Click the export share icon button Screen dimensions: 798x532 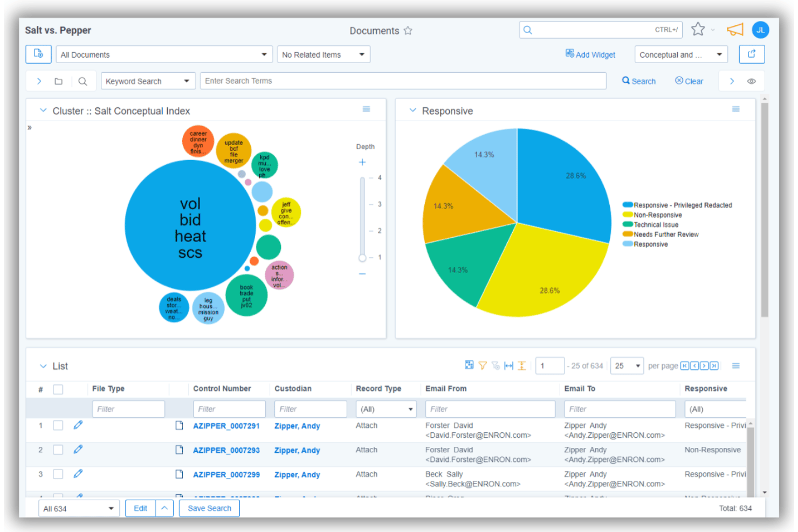click(752, 54)
